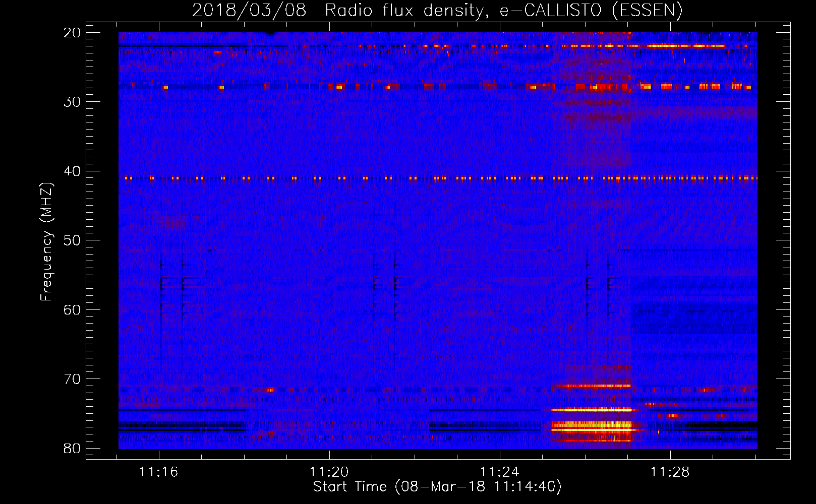Click the plot title "2018/03/08 Radio flux density, e-CALLISTO (ESSEN)"
Image resolution: width=816 pixels, height=504 pixels.
tap(437, 10)
